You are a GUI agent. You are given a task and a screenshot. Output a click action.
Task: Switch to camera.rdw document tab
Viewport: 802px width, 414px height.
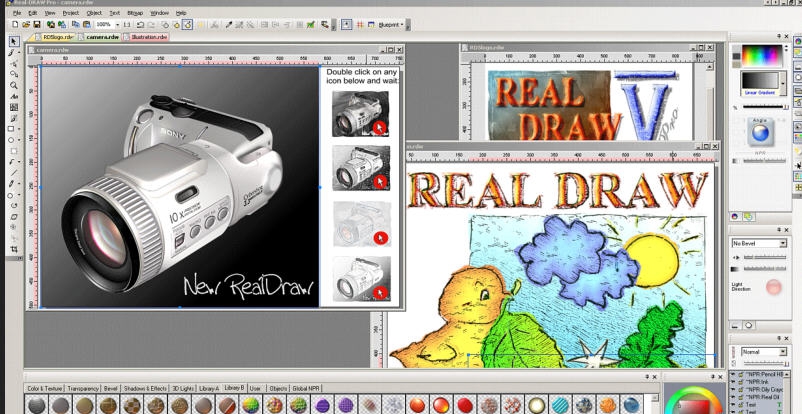(x=99, y=37)
